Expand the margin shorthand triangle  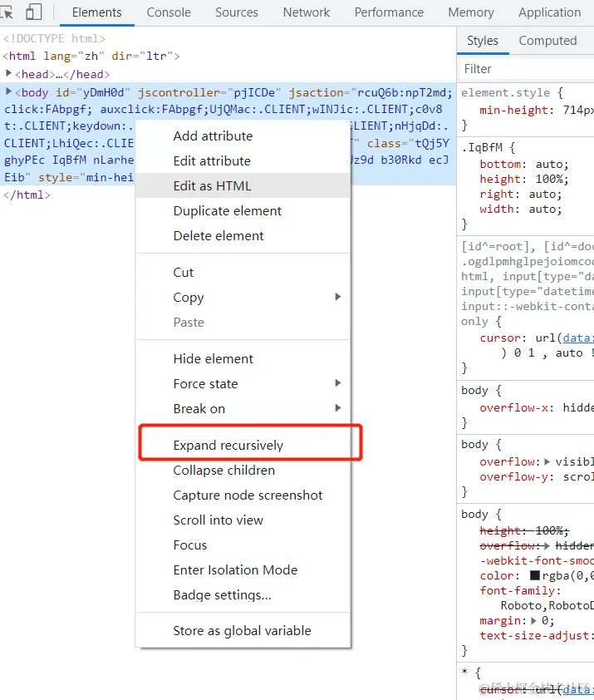[x=533, y=620]
